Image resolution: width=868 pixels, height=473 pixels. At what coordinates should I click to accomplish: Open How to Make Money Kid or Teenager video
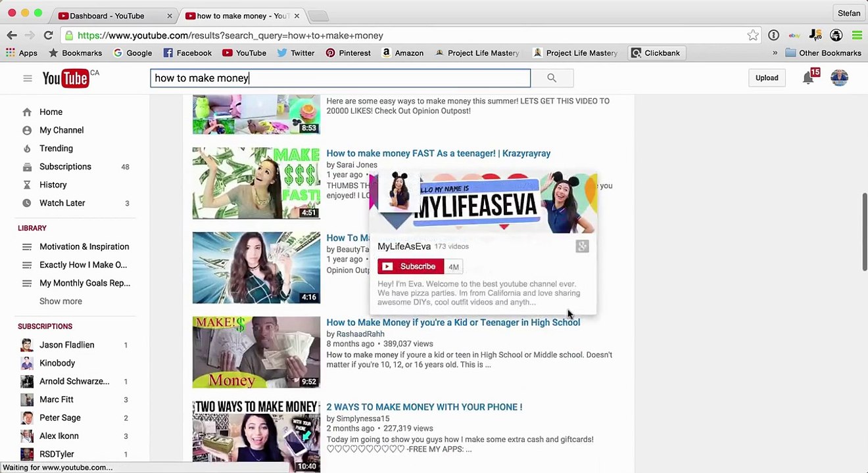[453, 323]
